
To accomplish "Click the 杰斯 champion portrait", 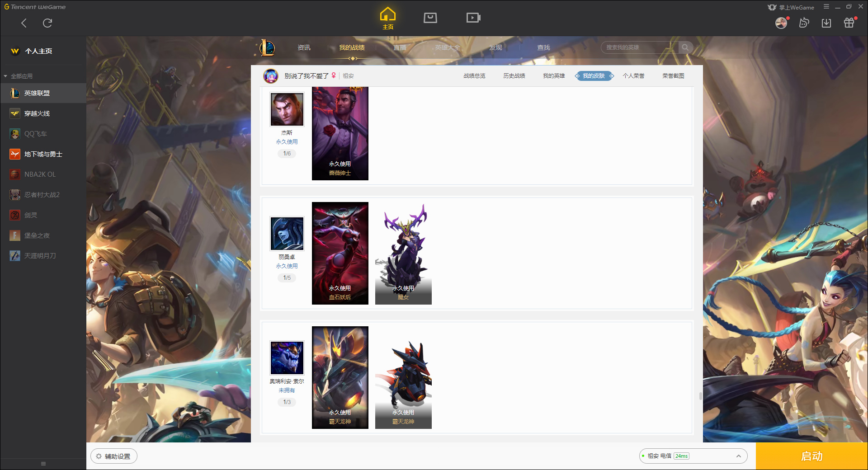I will 287,109.
